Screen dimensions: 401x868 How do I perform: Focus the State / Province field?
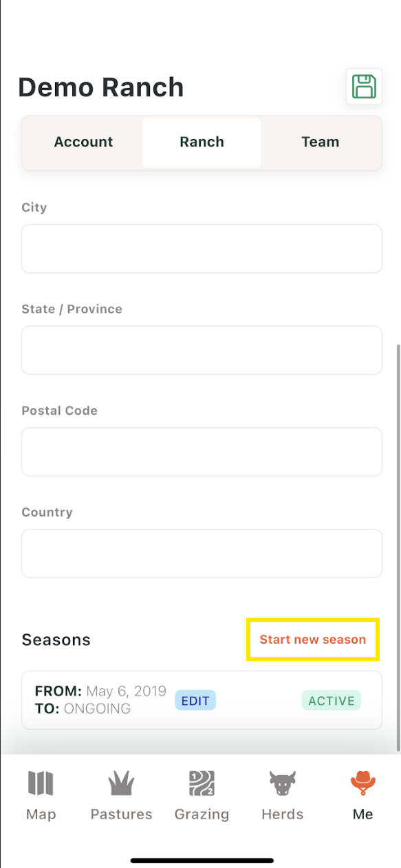(202, 350)
